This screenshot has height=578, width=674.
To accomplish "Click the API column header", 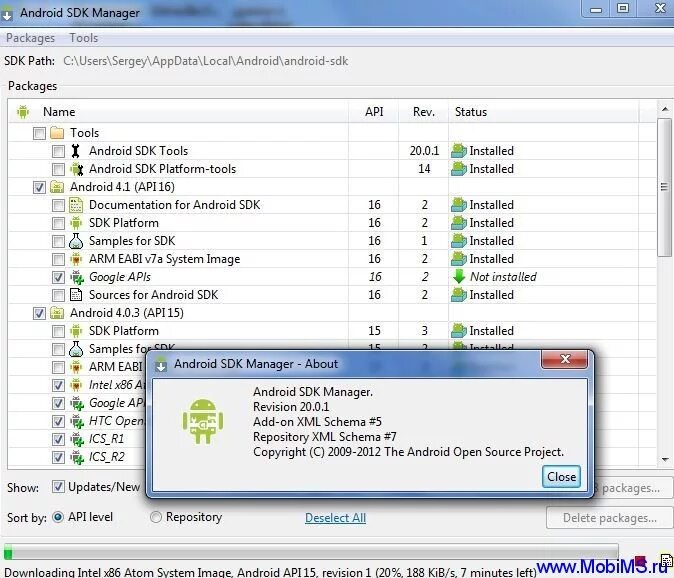I will [374, 112].
